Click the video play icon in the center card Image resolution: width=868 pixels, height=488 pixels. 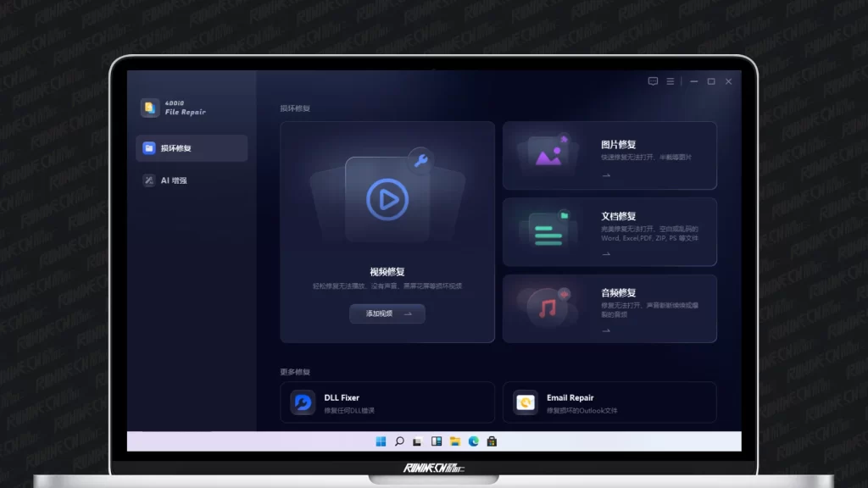click(x=387, y=200)
